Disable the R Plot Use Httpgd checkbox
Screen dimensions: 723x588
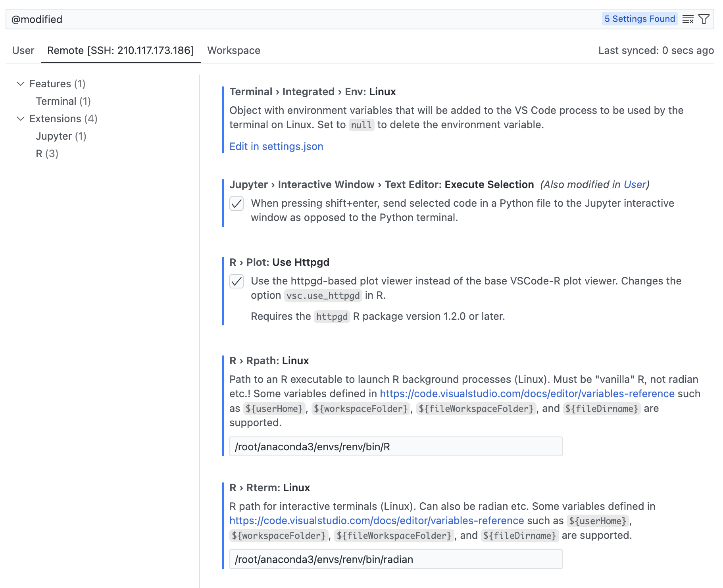(237, 281)
